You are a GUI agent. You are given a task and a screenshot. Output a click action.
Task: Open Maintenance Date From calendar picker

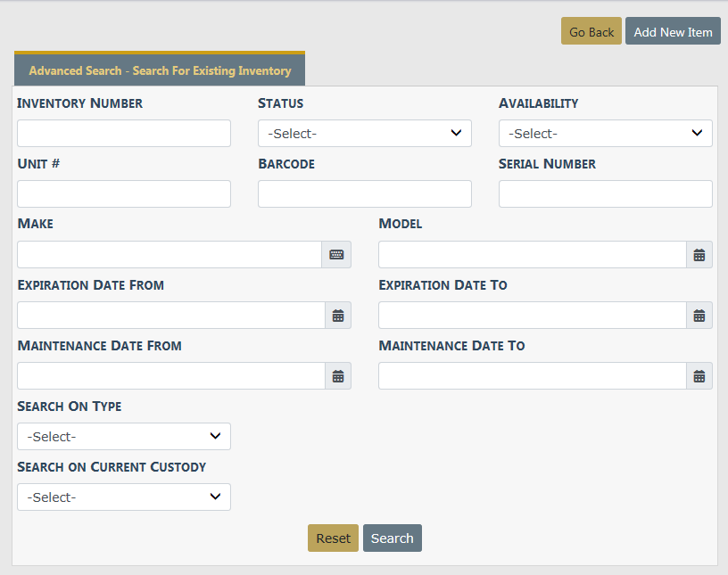click(x=337, y=376)
